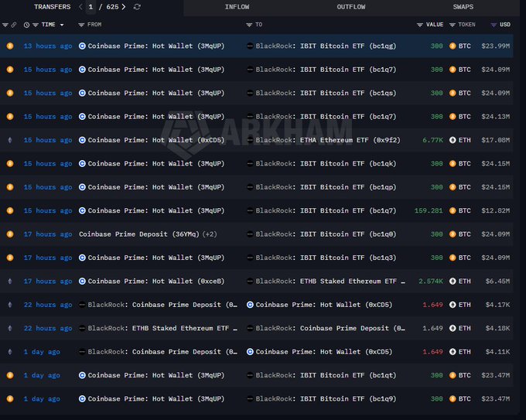Click BlackRock logo beside IBIT (bc1qg)
Viewport: 526px width, 420px height.
click(x=250, y=46)
